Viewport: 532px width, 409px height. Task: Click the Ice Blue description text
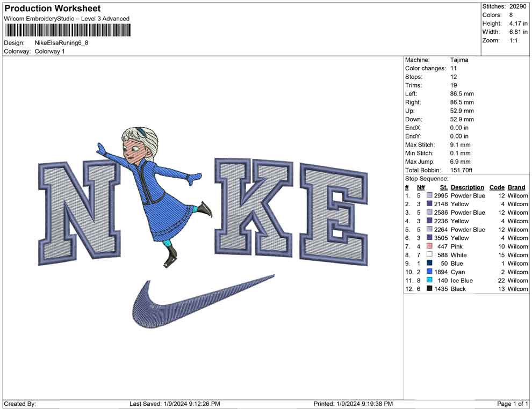pyautogui.click(x=462, y=280)
